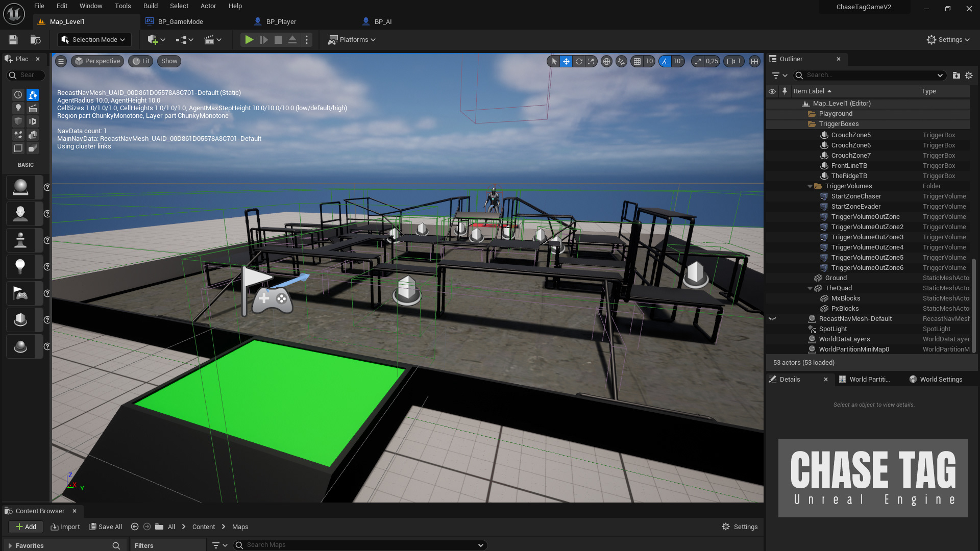Screen dimensions: 980x551
Task: Click the create folder icon in Outliner
Action: pyautogui.click(x=956, y=75)
